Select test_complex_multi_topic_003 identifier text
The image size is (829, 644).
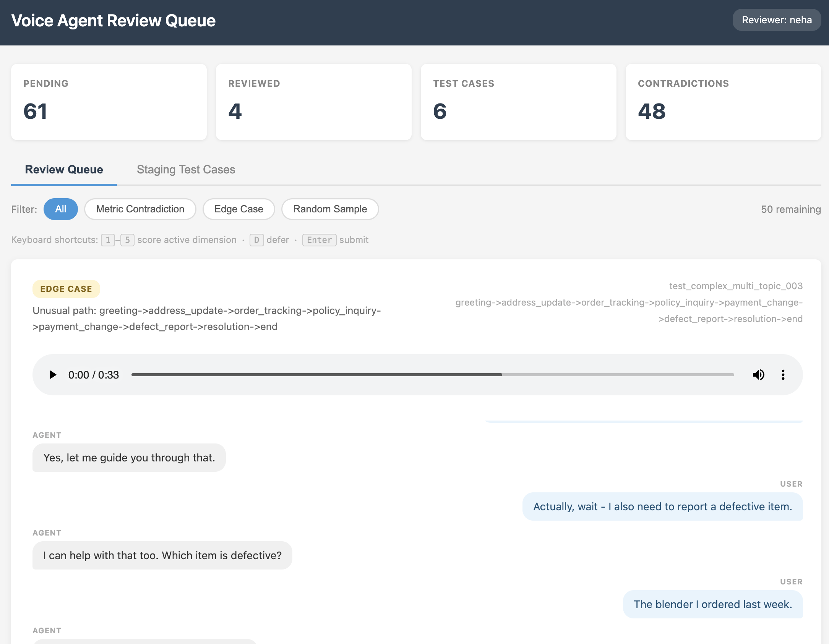(x=736, y=286)
